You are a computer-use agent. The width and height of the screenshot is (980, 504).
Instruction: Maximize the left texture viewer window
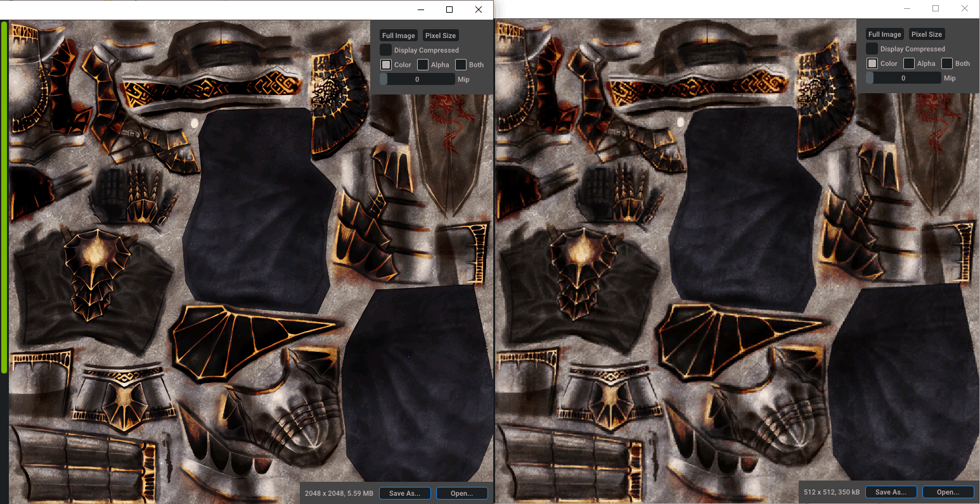pos(449,10)
